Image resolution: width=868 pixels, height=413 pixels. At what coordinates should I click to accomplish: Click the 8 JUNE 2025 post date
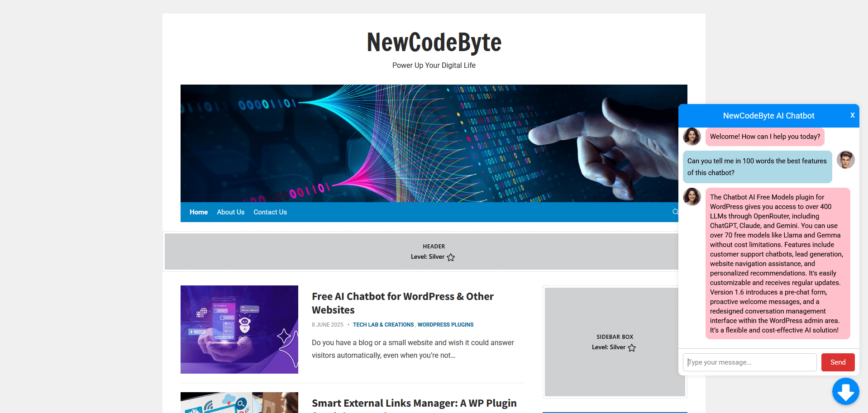click(328, 325)
